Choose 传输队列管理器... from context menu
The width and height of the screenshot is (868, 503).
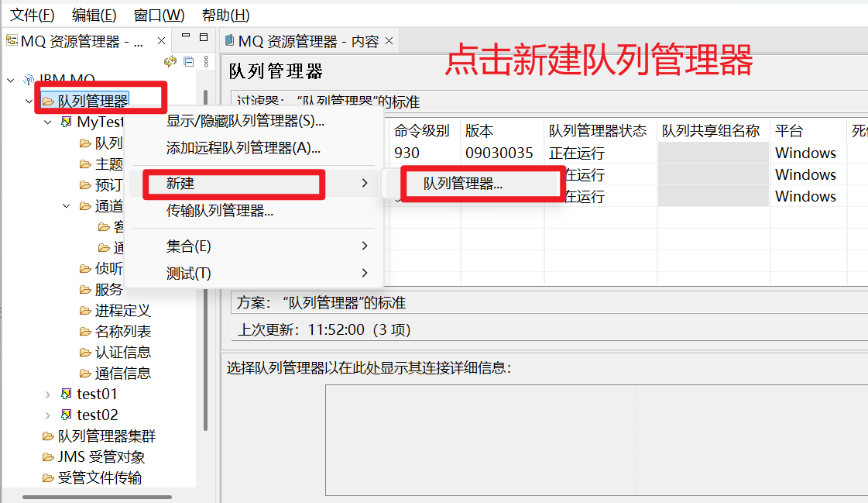[219, 211]
